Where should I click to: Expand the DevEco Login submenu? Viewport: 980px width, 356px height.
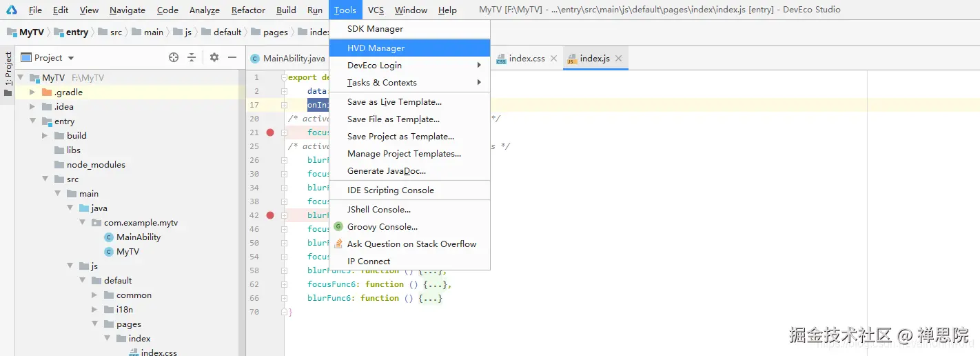click(x=409, y=66)
